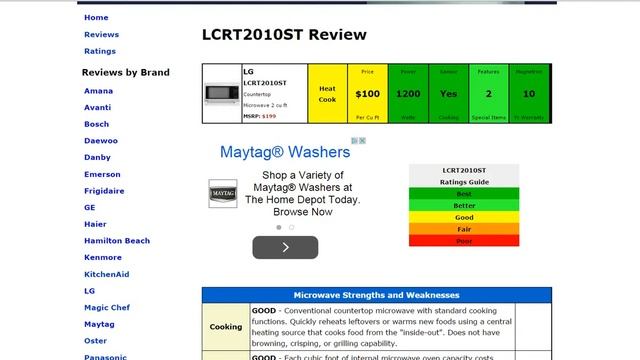Click the Poor red legend swatch
This screenshot has height=360, width=640.
[x=464, y=241]
